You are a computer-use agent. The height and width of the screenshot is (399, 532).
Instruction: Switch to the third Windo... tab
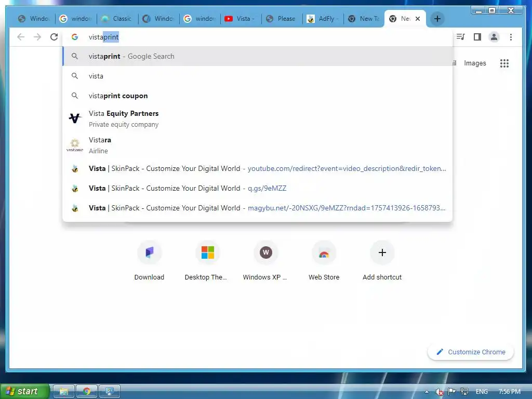[159, 19]
